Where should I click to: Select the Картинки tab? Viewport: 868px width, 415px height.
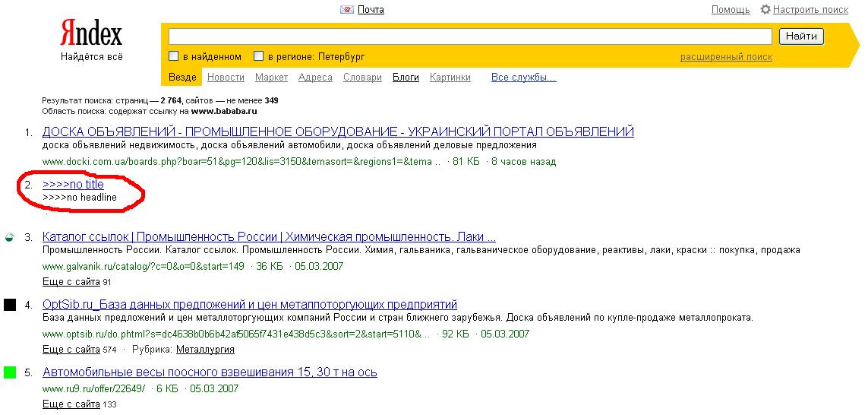(x=450, y=78)
